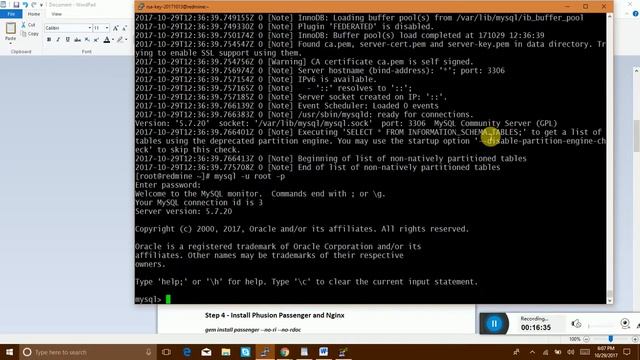Click the terminal window vertical scrollbar
This screenshot has height=360, width=640.
tap(610, 158)
